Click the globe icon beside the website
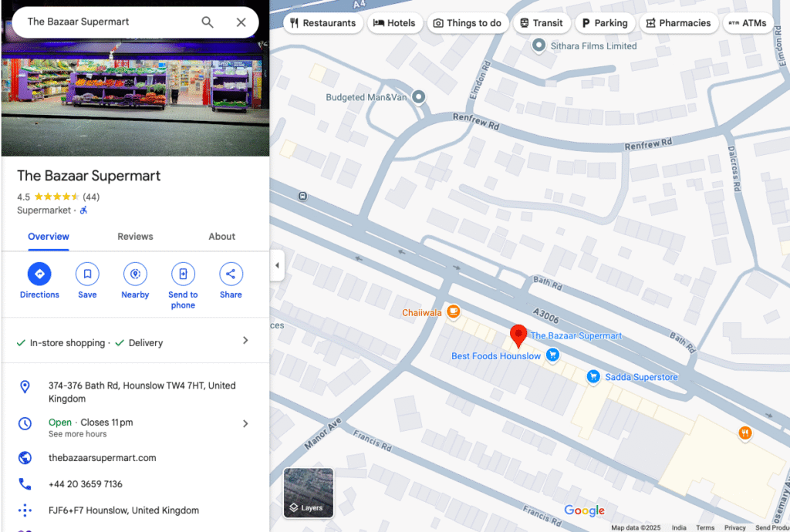 click(25, 458)
